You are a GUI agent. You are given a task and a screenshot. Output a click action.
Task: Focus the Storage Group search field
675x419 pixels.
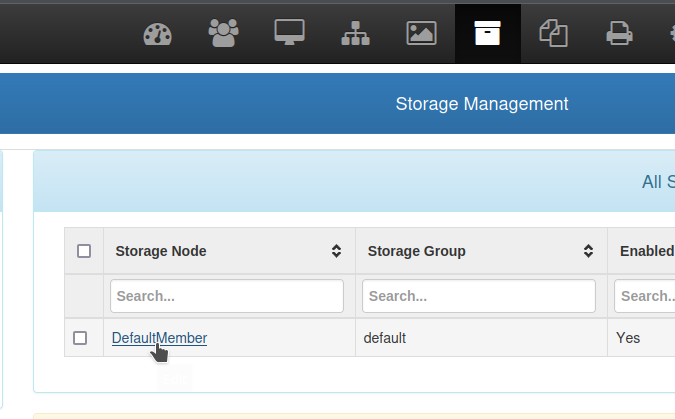click(479, 296)
